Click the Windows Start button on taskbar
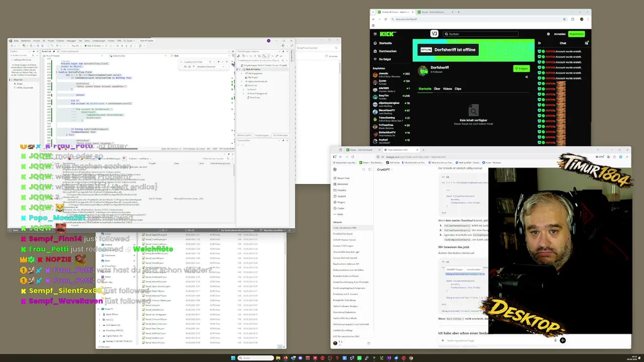 point(233,358)
